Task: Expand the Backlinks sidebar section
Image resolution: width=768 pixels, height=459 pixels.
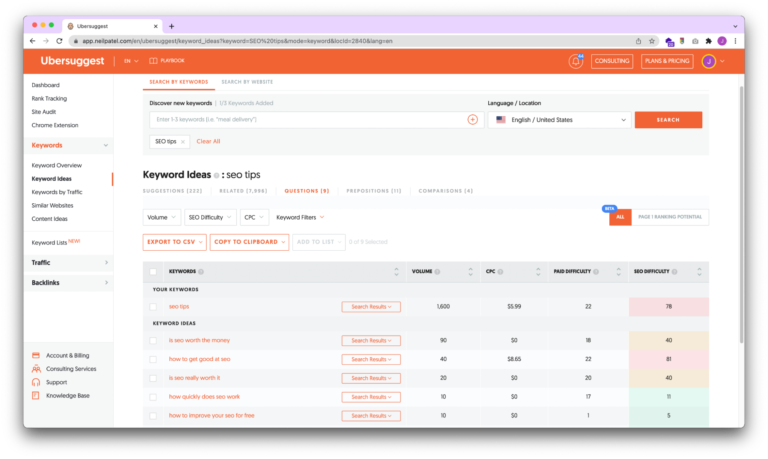Action: (69, 283)
